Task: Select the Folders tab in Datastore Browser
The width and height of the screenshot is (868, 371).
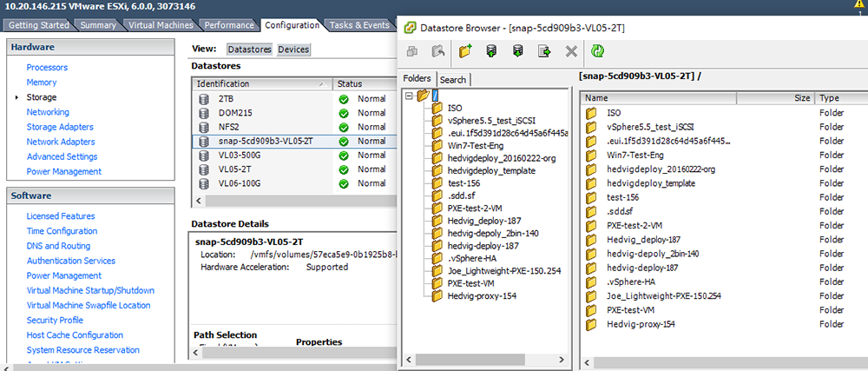Action: click(x=417, y=78)
